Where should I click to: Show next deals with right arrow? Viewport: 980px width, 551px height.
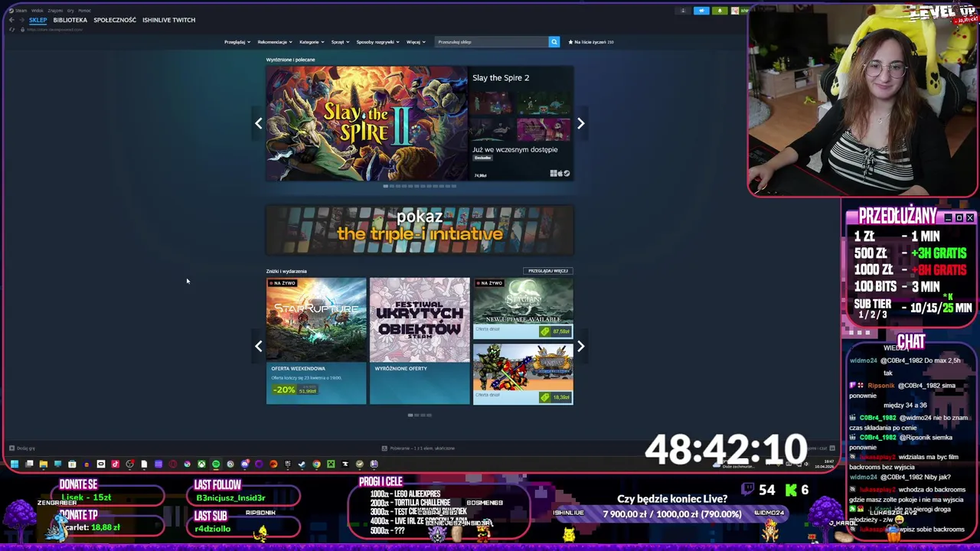pos(580,346)
